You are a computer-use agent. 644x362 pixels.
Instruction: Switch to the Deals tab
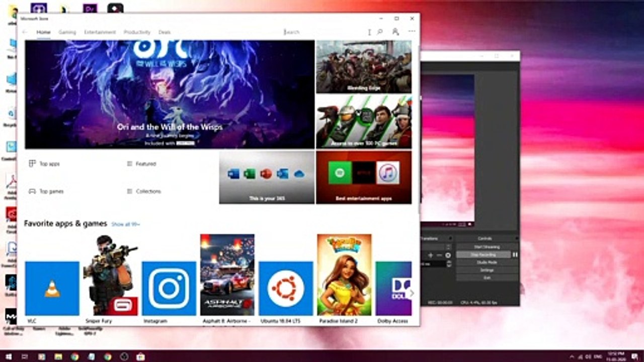(x=165, y=32)
